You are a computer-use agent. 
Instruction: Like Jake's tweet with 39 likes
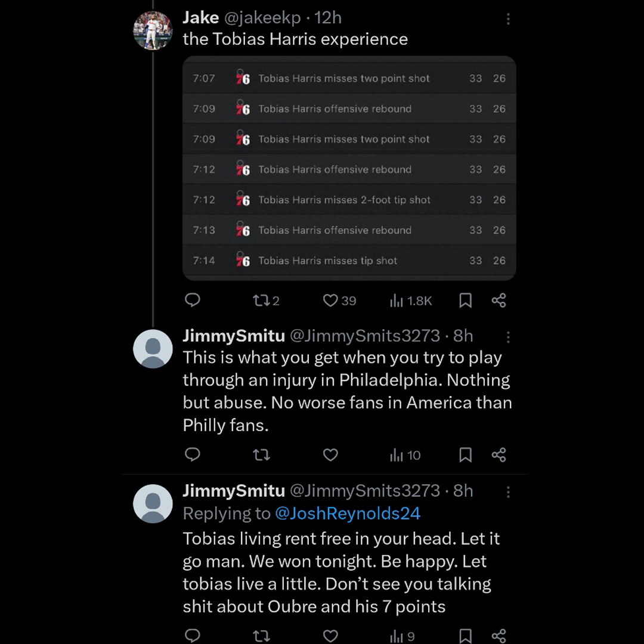click(330, 301)
